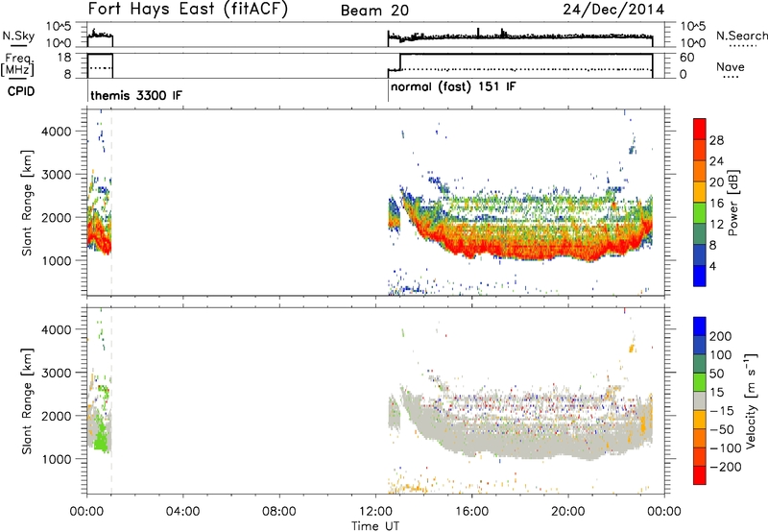This screenshot has height=532, width=768.
Task: Select 'Slant Range [km]' label of the velocity panel
Action: (x=27, y=400)
